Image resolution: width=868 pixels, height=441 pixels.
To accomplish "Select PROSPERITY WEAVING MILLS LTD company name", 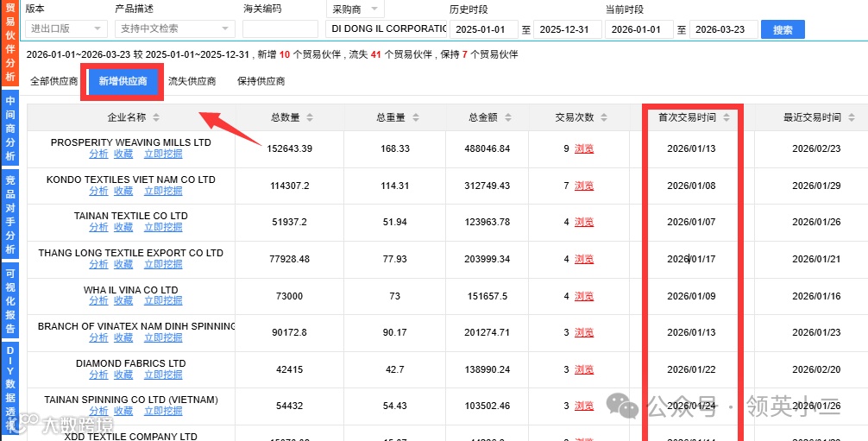I will [x=130, y=142].
